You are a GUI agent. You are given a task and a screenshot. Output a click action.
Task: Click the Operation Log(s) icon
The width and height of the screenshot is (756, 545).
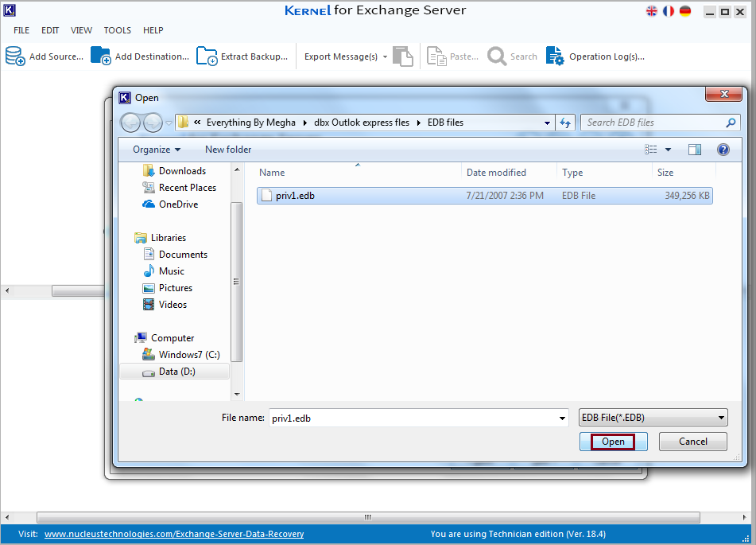click(555, 56)
